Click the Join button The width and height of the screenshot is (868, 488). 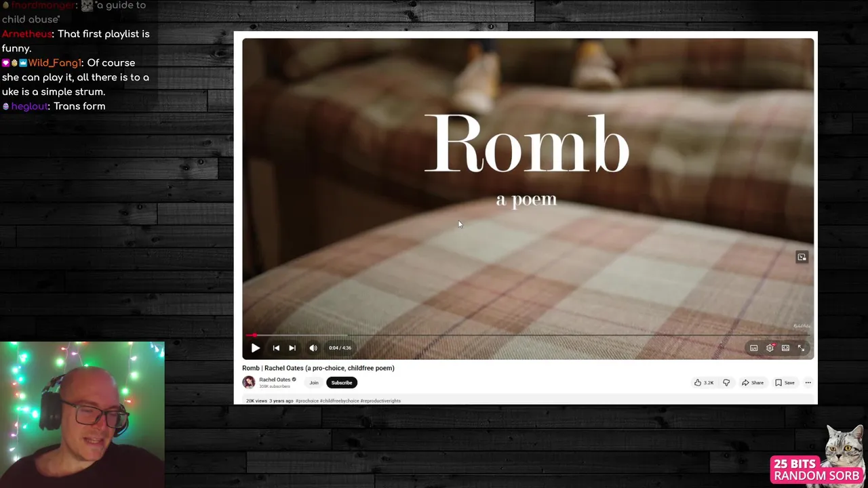(x=314, y=382)
